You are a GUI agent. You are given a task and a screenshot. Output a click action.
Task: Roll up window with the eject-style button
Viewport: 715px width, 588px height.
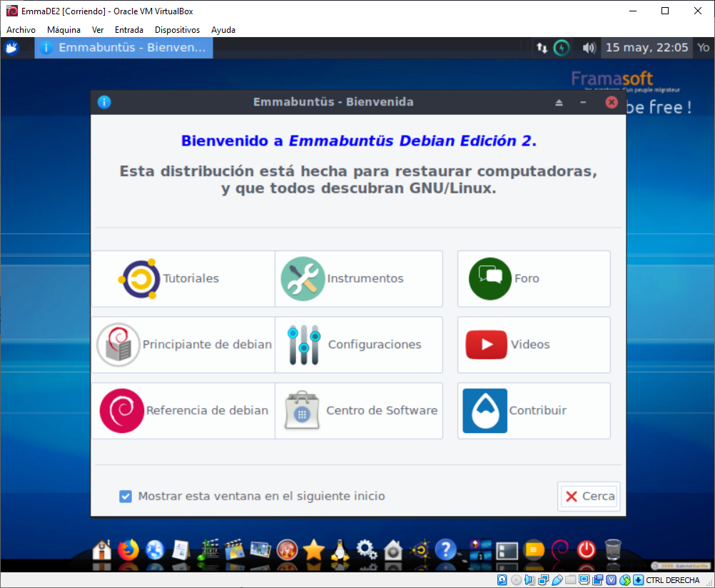point(559,103)
